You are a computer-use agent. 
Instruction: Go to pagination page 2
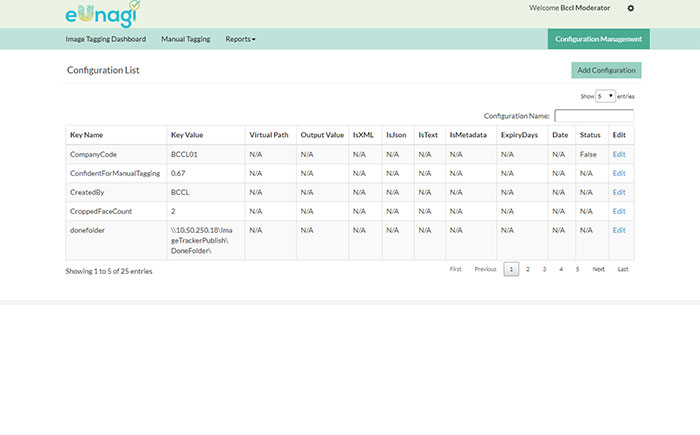528,269
